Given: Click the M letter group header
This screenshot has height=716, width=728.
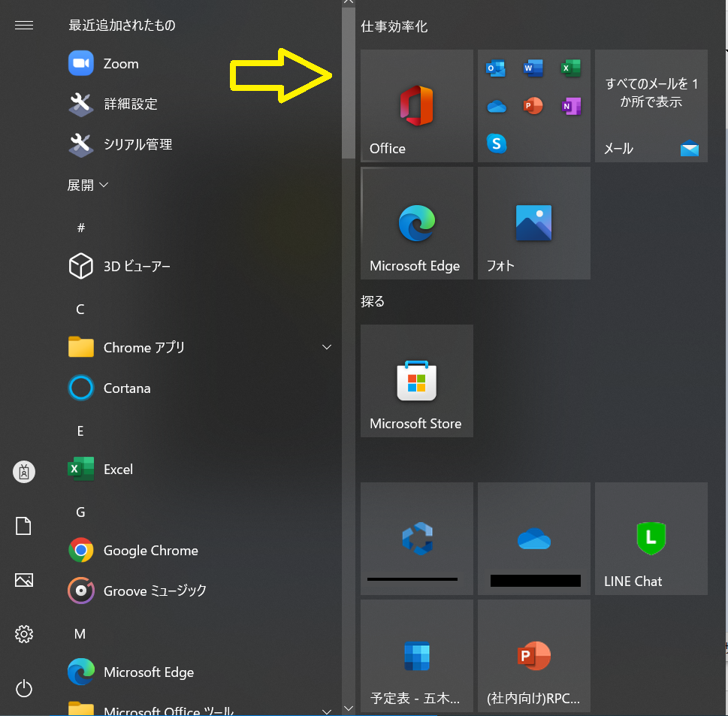Looking at the screenshot, I should tap(80, 634).
